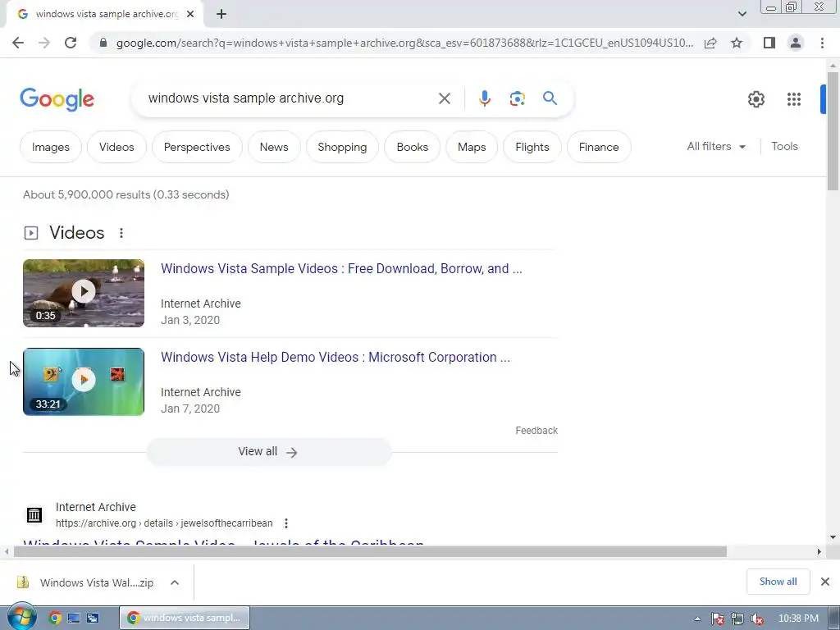
Task: Play the Vista Help Demo thumbnail
Action: coord(84,381)
